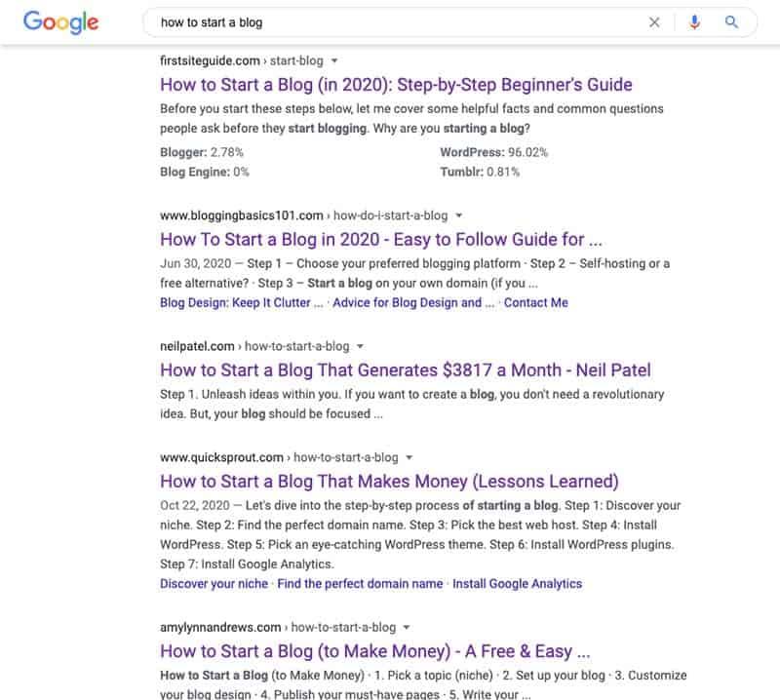The width and height of the screenshot is (780, 700).
Task: Click www.bloggingbasics101.com URL breadcrumb
Action: 304,215
